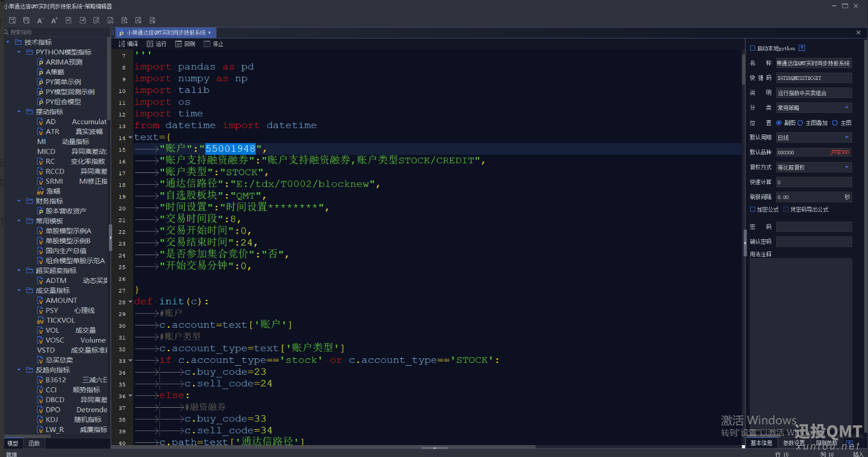Check the 加密公式 checkbox

tap(752, 209)
